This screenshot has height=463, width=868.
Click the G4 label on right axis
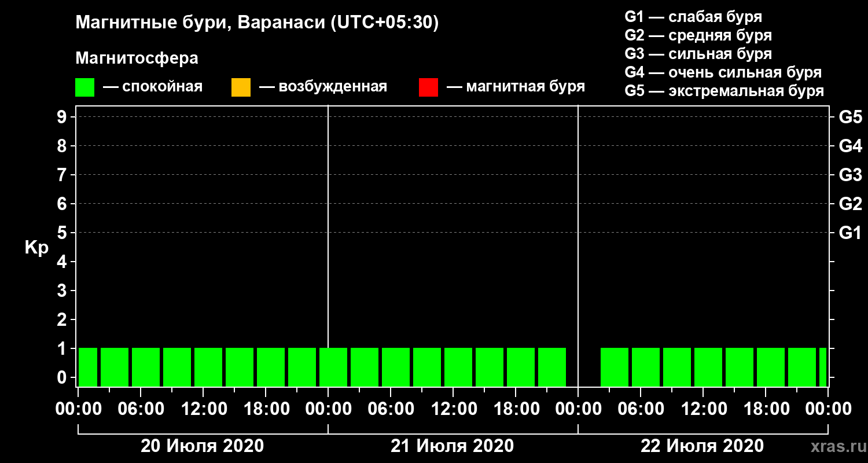click(850, 146)
